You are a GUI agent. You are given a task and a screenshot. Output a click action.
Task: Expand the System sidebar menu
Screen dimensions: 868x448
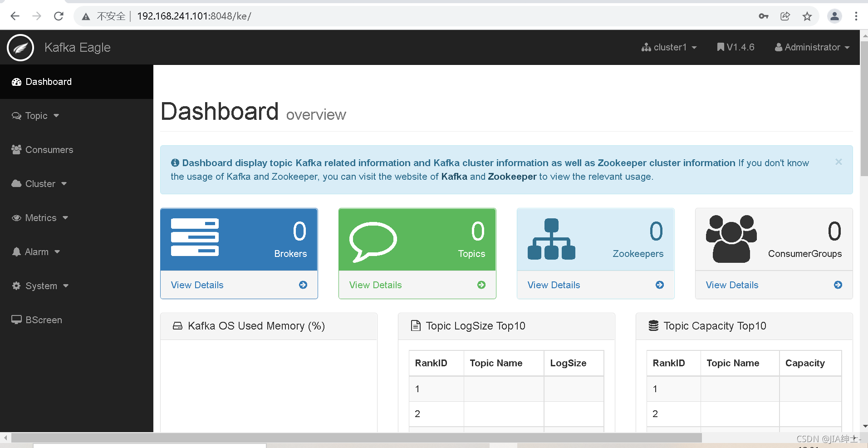(77, 286)
